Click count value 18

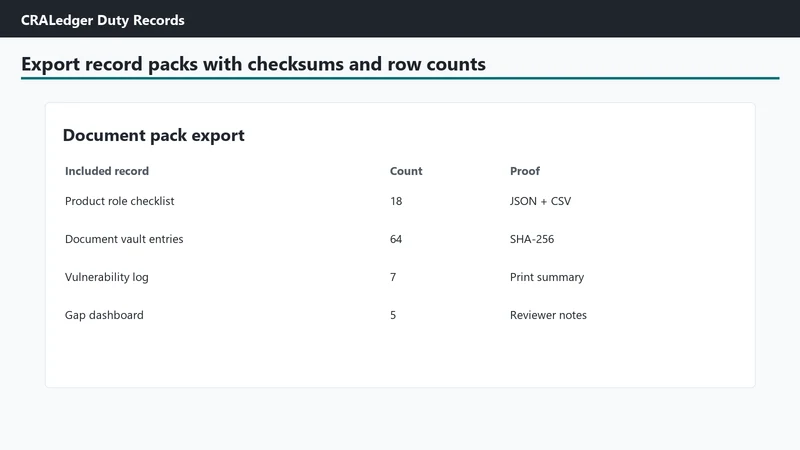click(x=396, y=201)
